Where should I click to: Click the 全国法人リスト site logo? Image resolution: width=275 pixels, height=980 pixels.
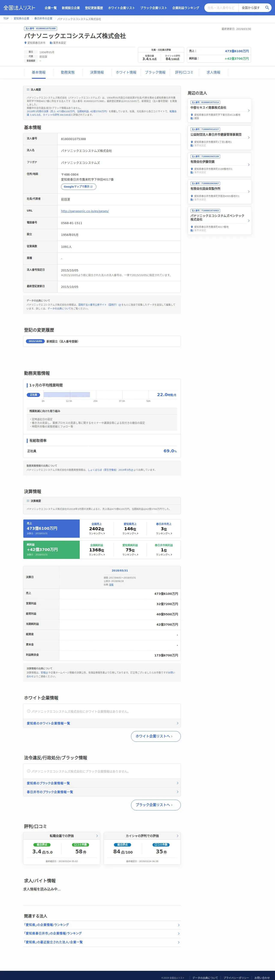click(19, 8)
